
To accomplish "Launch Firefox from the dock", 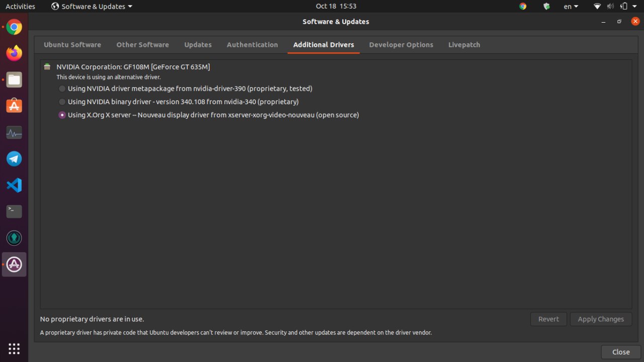I will point(14,53).
